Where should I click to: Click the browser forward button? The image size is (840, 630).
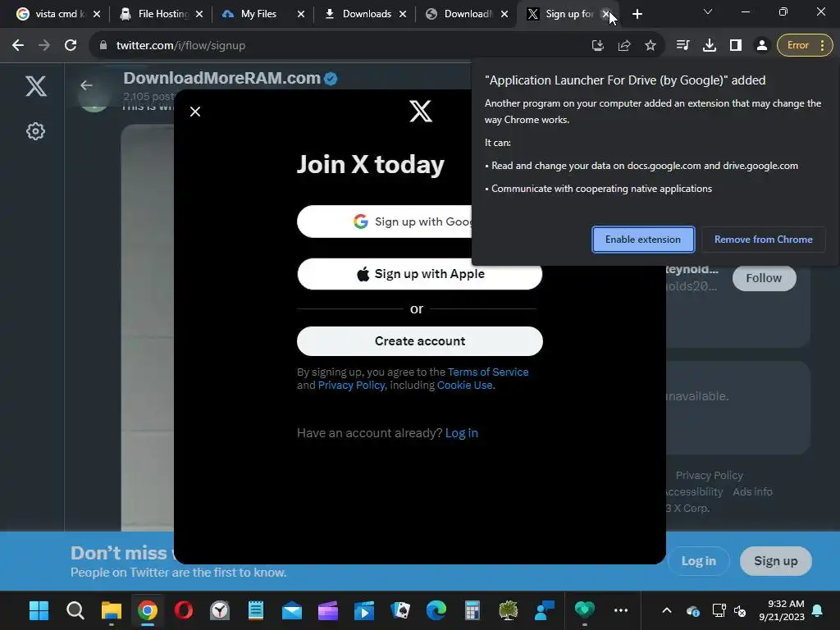pos(44,46)
